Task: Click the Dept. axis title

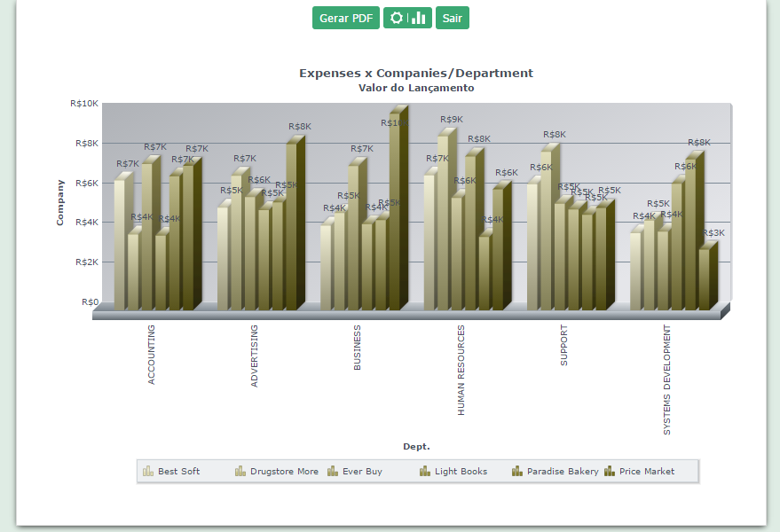Action: point(416,446)
